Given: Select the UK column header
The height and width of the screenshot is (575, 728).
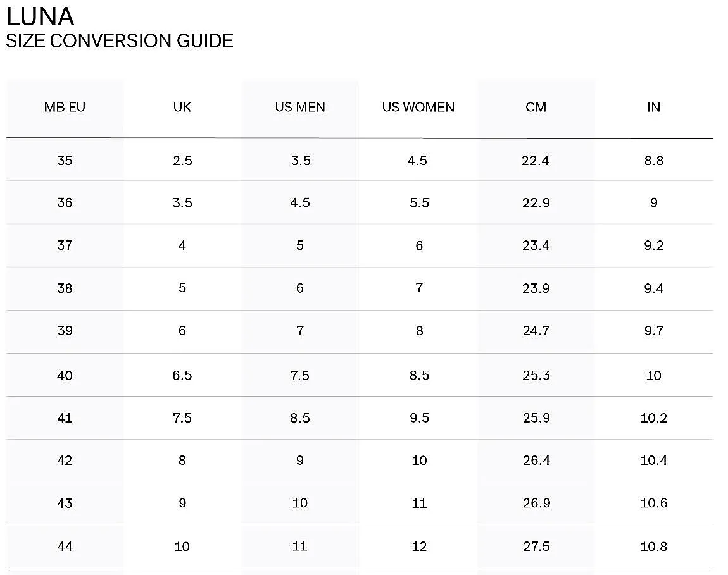Looking at the screenshot, I should pyautogui.click(x=182, y=108).
